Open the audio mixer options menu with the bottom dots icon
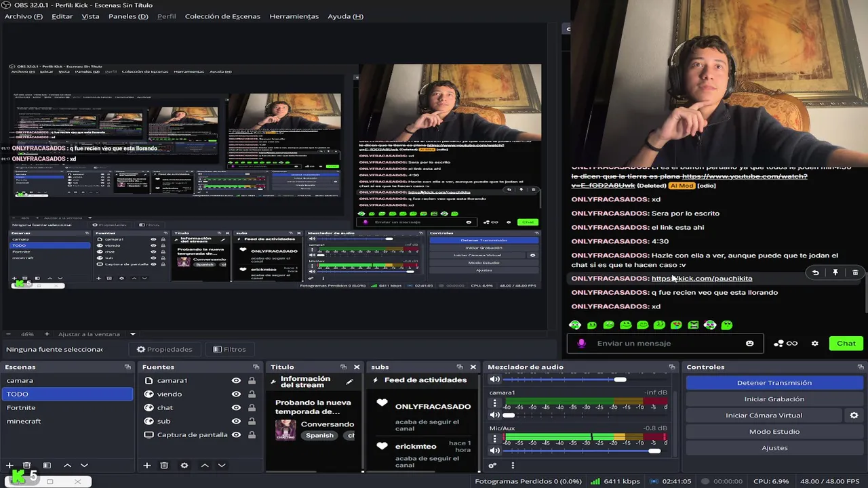 pos(513,466)
